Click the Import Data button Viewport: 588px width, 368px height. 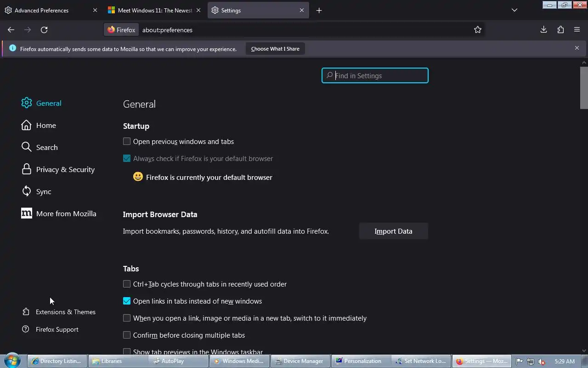coord(394,231)
